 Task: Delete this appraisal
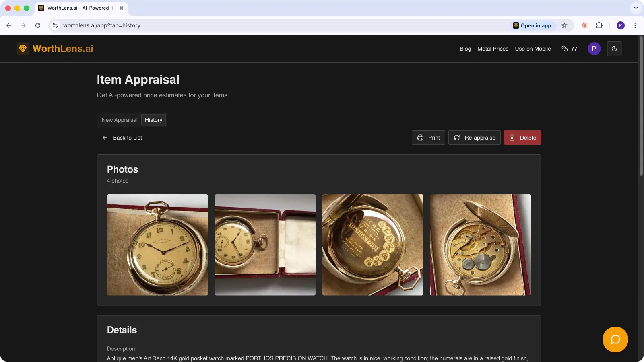click(x=522, y=138)
